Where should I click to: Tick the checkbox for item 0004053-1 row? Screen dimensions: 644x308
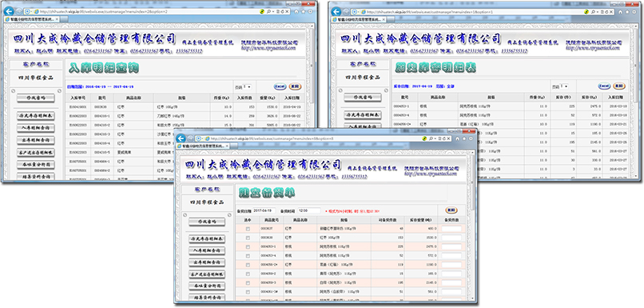[247, 246]
